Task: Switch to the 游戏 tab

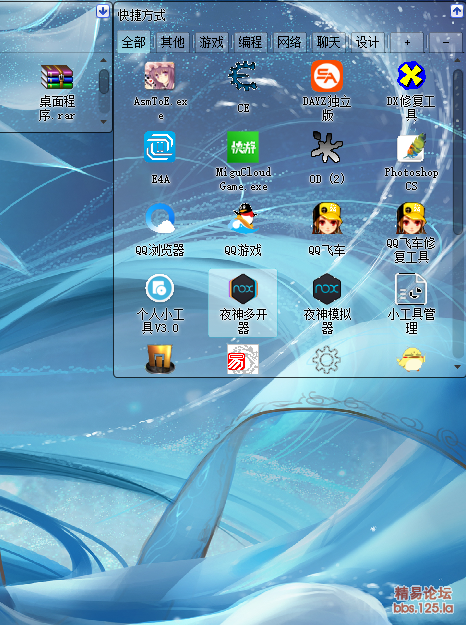Action: (211, 42)
